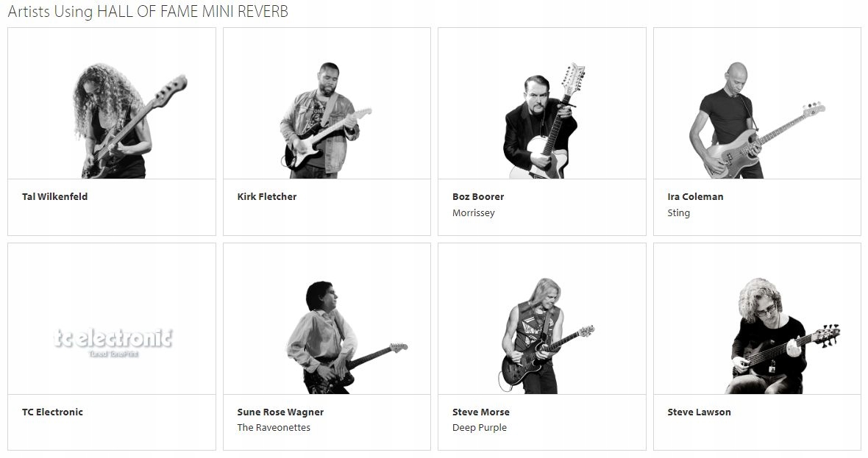This screenshot has height=458, width=868.
Task: Open Steve Lawson's bass photo
Action: click(x=757, y=319)
